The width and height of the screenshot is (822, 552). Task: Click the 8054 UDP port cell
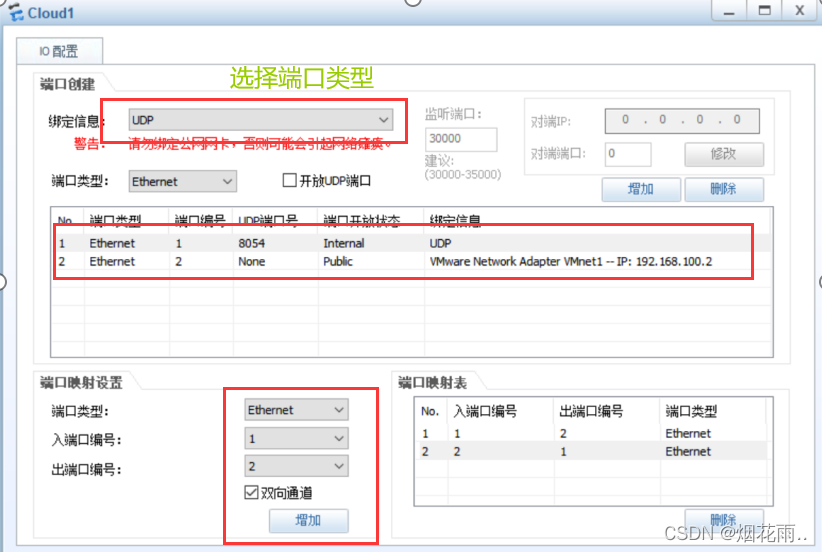252,243
